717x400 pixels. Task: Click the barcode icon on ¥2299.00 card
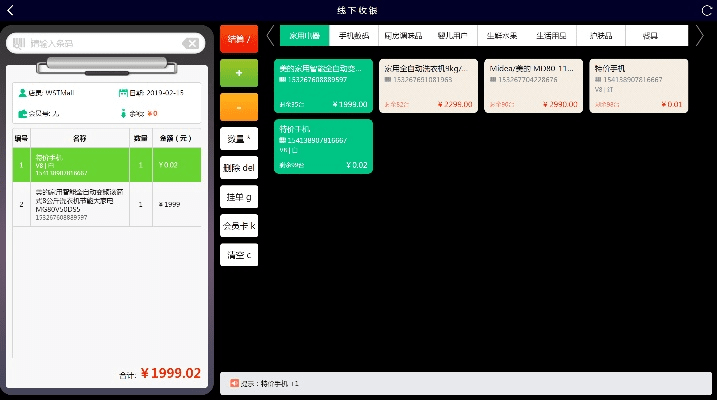pyautogui.click(x=388, y=80)
